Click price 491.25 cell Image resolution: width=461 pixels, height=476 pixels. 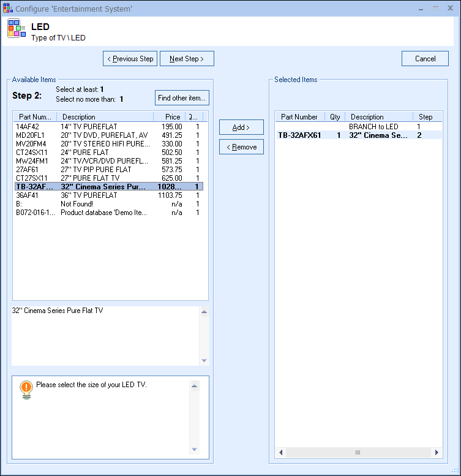coord(172,135)
